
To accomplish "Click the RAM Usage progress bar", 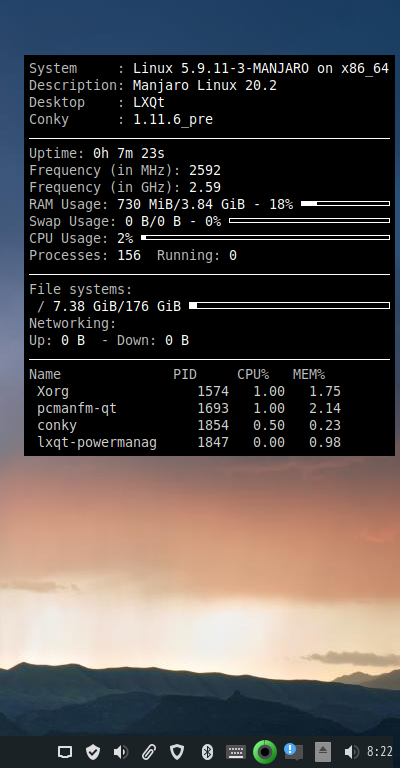I will pos(345,203).
